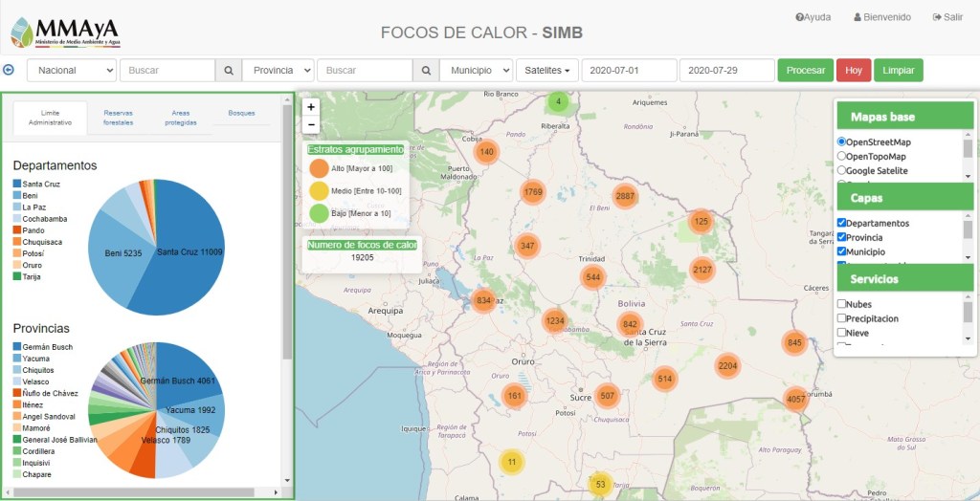Zoom out on the map
Image resolution: width=980 pixels, height=501 pixels.
(x=311, y=125)
